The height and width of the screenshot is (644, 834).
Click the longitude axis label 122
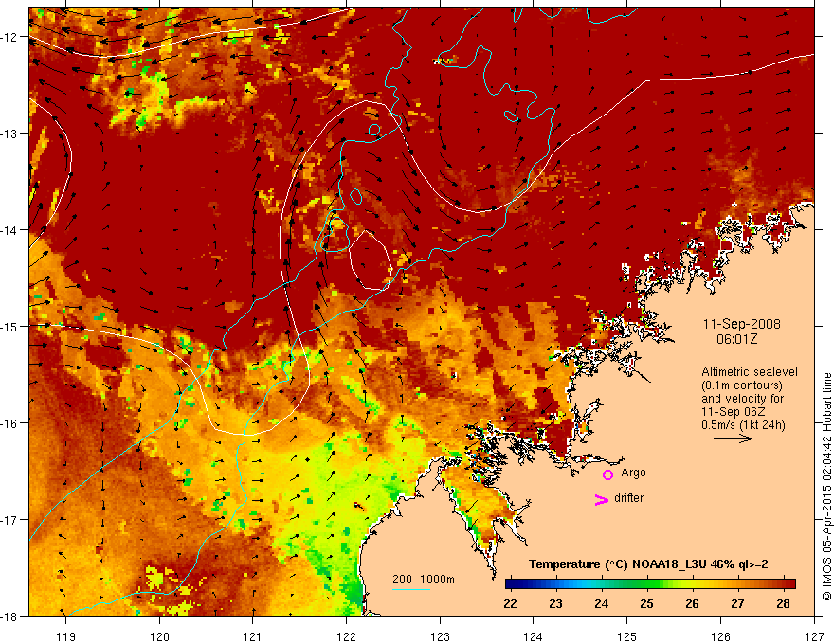click(x=346, y=636)
